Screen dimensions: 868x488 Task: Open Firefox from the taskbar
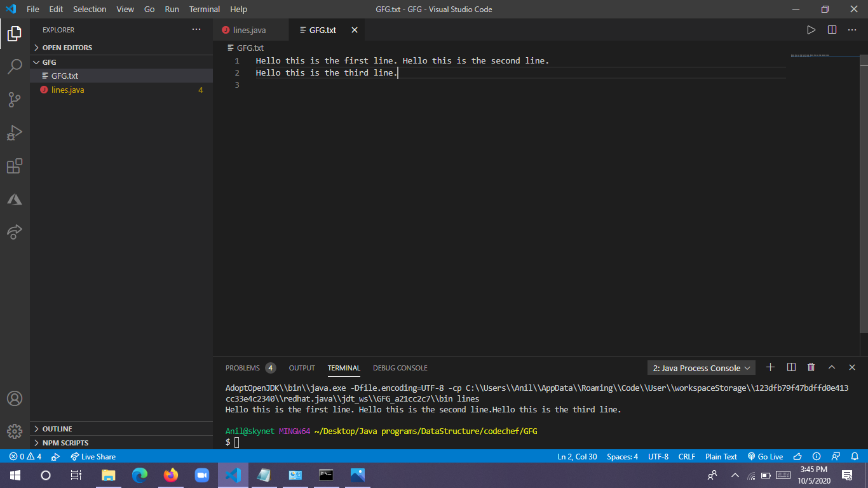171,475
